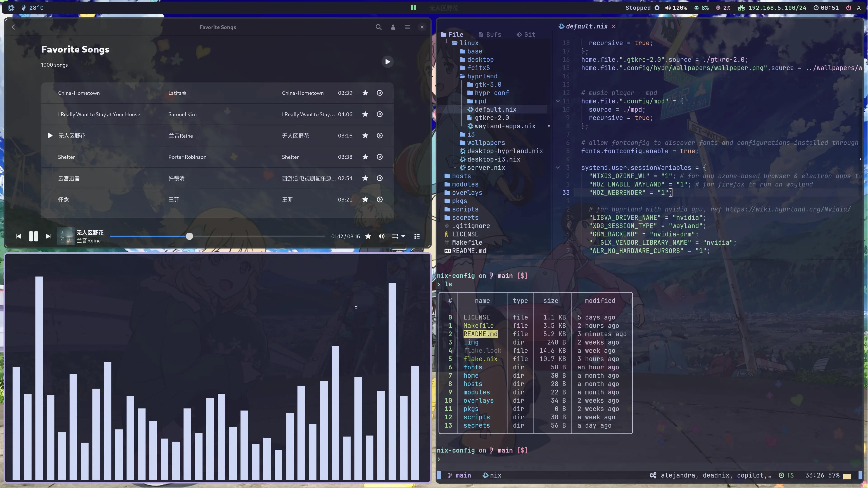Screen dimensions: 868x488
Task: Play all Favorite Songs
Action: point(387,62)
